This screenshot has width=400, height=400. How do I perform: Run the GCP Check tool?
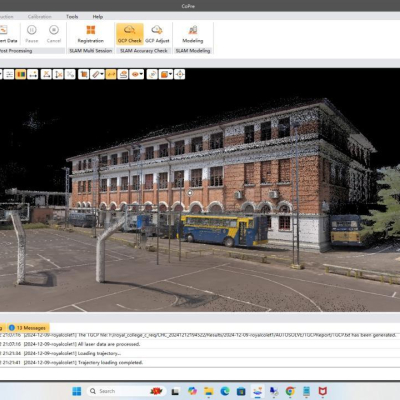130,34
